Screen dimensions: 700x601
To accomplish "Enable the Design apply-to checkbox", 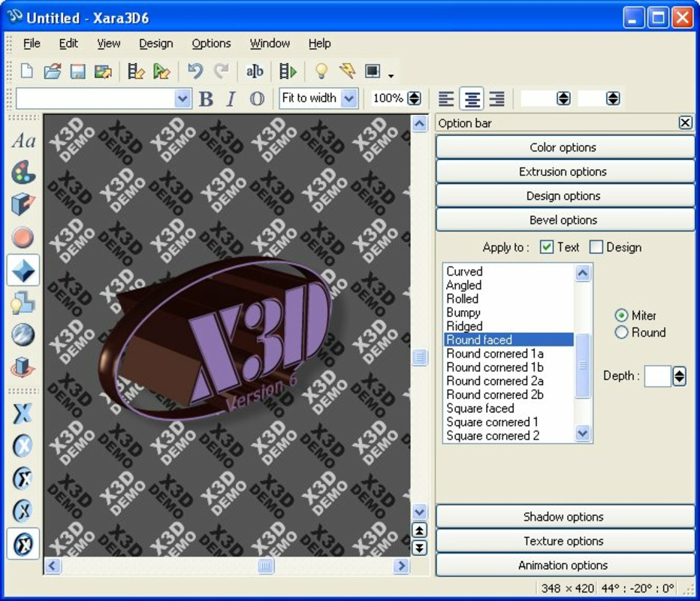I will [596, 247].
